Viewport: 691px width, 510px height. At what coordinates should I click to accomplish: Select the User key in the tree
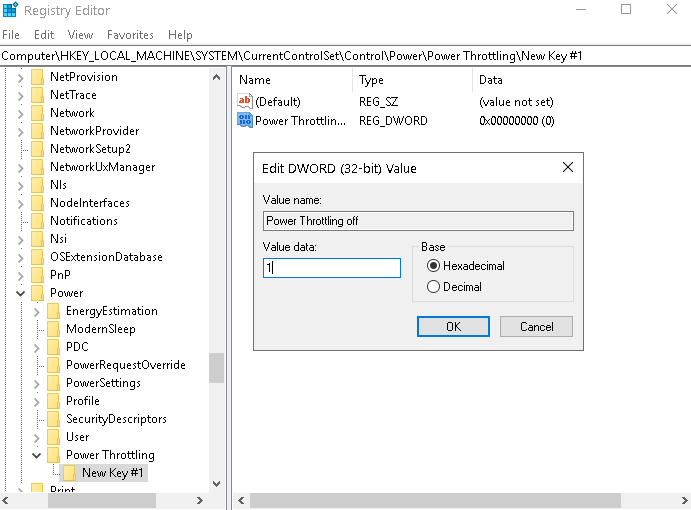[78, 437]
